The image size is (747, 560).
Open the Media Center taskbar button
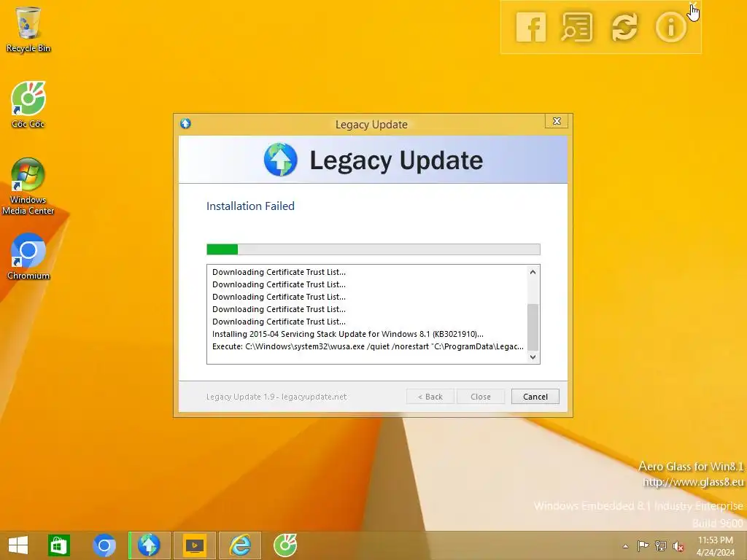pyautogui.click(x=194, y=545)
